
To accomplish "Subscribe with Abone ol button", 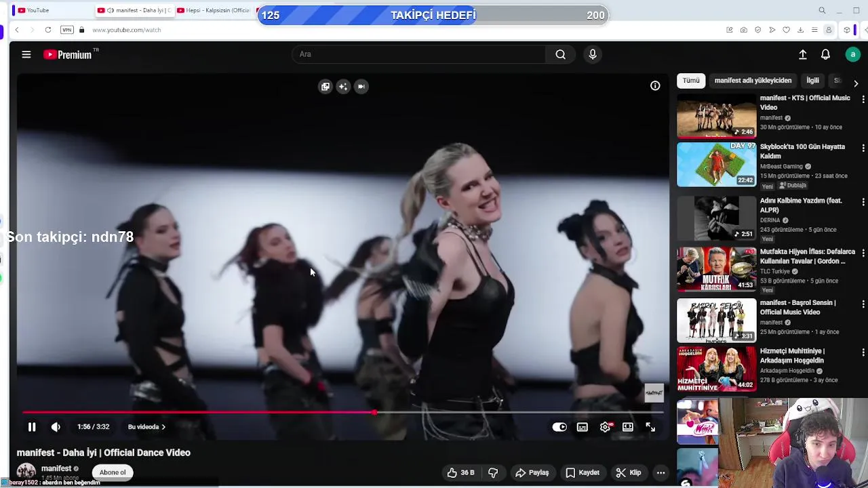I will (113, 472).
